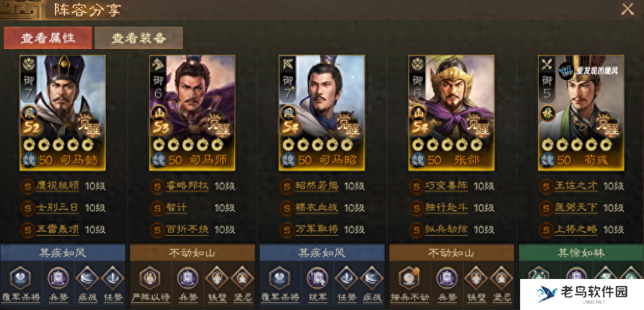The image size is (644, 310).
Task: Open the 纵兵劫掠 skill link
Action: [446, 229]
